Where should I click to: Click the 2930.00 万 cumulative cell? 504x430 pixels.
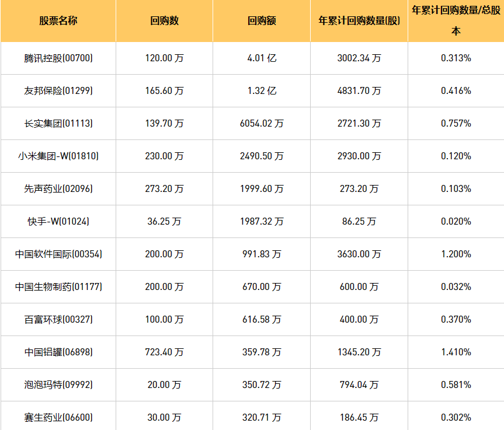point(359,156)
